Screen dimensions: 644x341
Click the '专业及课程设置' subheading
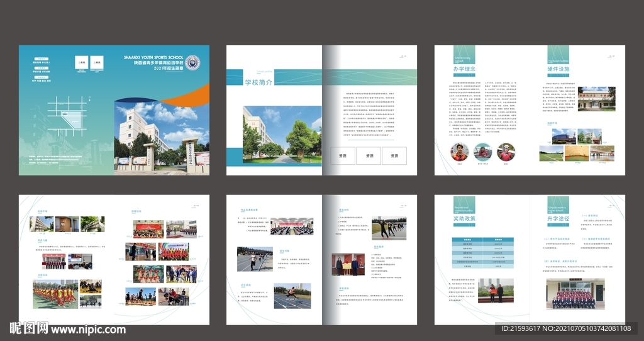click(x=249, y=210)
